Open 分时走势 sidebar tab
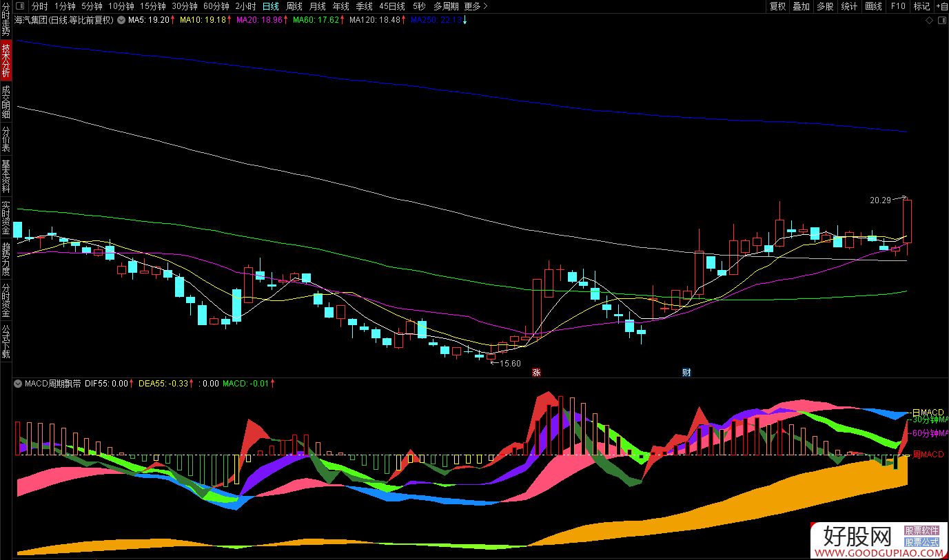The width and height of the screenshot is (949, 560). pos(6,19)
